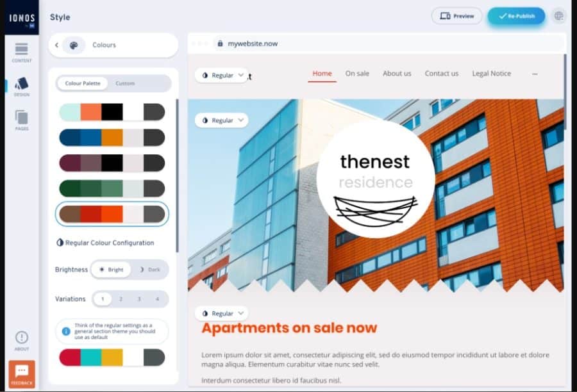Choose the green palette
577x392 pixels.
point(112,188)
